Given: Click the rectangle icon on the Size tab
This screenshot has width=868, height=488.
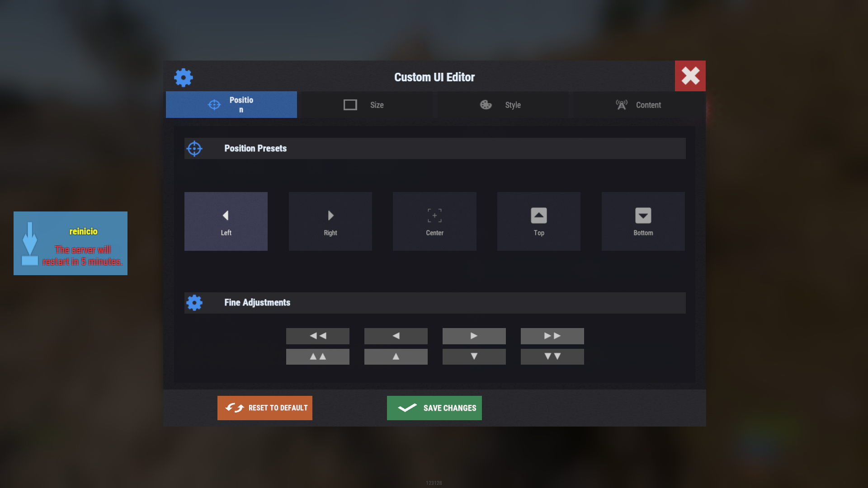Looking at the screenshot, I should 350,105.
